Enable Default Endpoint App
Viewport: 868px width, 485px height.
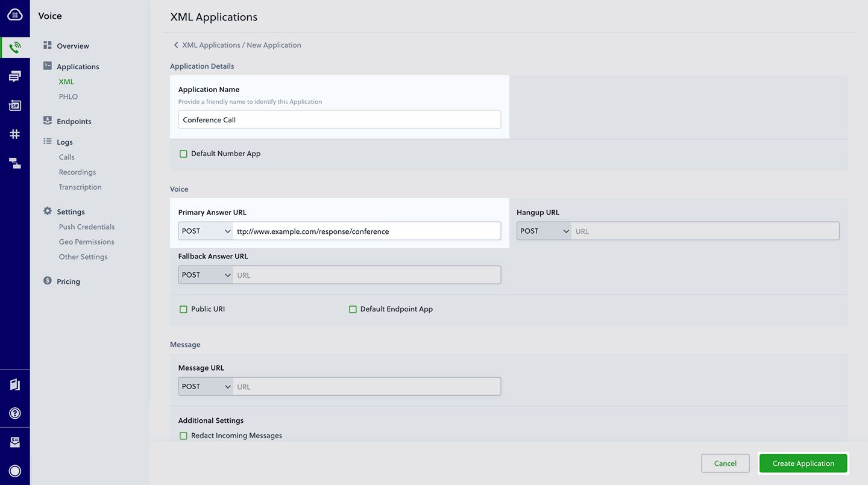pos(353,308)
